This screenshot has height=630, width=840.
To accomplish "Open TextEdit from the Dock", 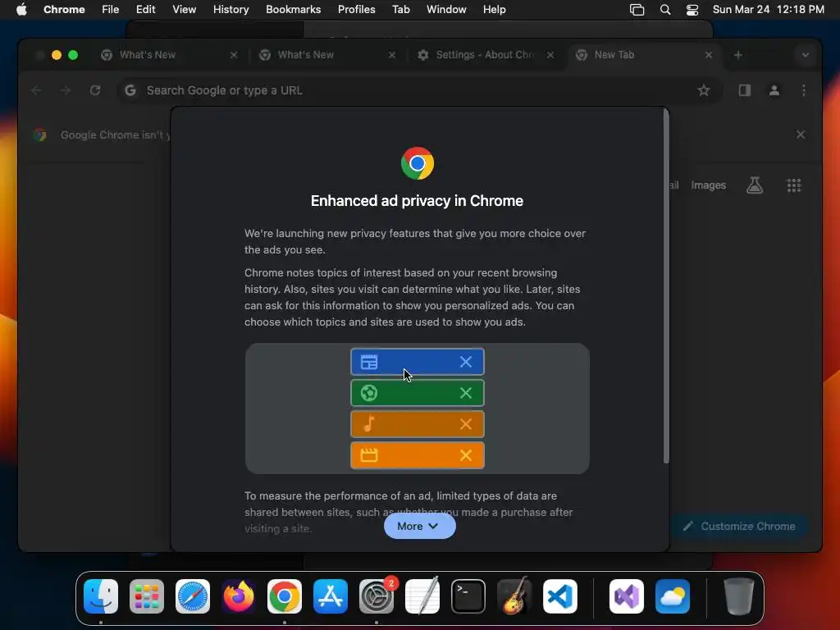I will (x=422, y=596).
